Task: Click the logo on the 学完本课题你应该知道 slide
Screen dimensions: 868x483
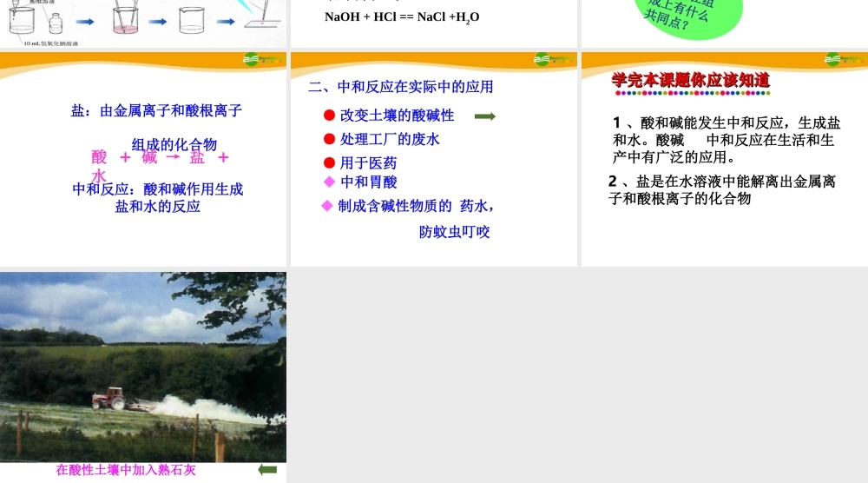Action: [845, 59]
